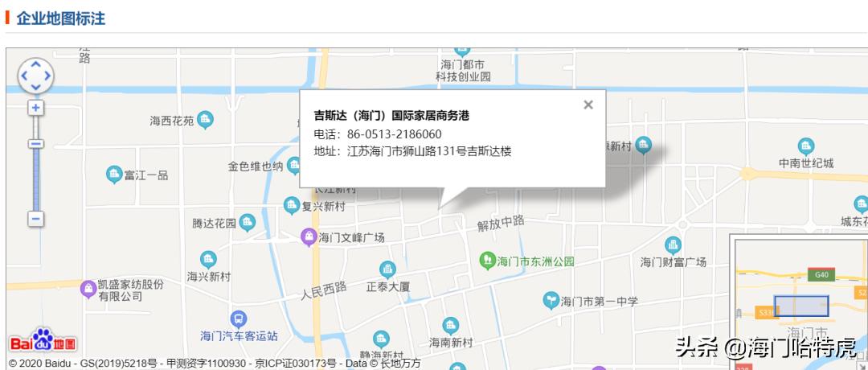Click the 海门市第一中学 text label

click(600, 302)
